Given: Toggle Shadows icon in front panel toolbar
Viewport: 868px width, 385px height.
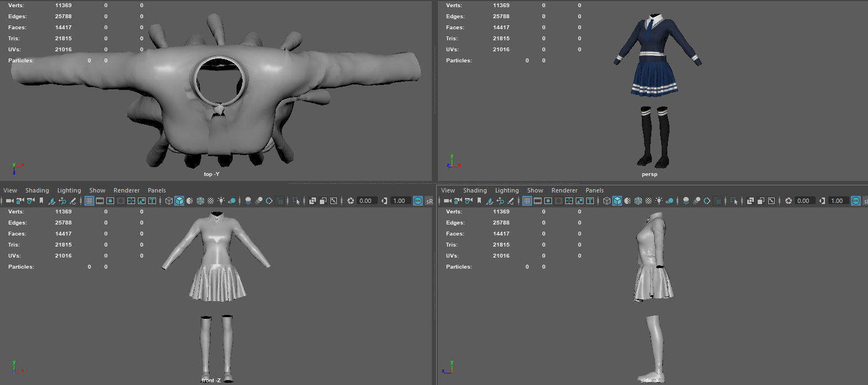Looking at the screenshot, I should click(x=232, y=201).
